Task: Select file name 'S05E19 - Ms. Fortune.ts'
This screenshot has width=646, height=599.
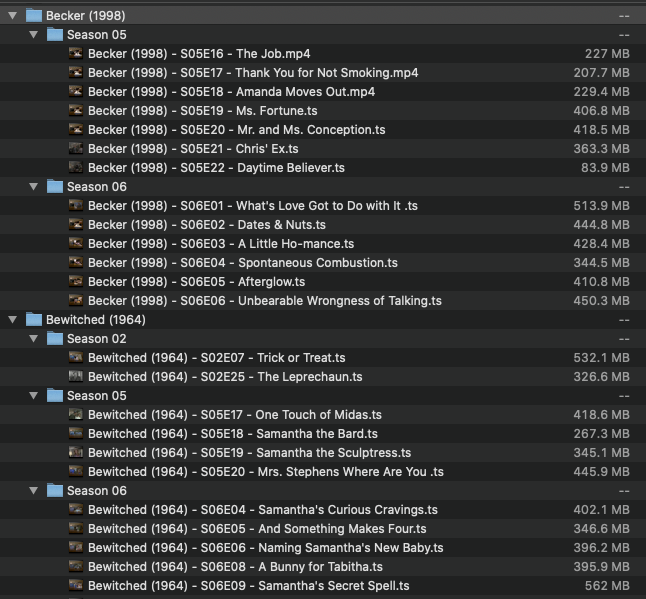Action: coord(203,110)
